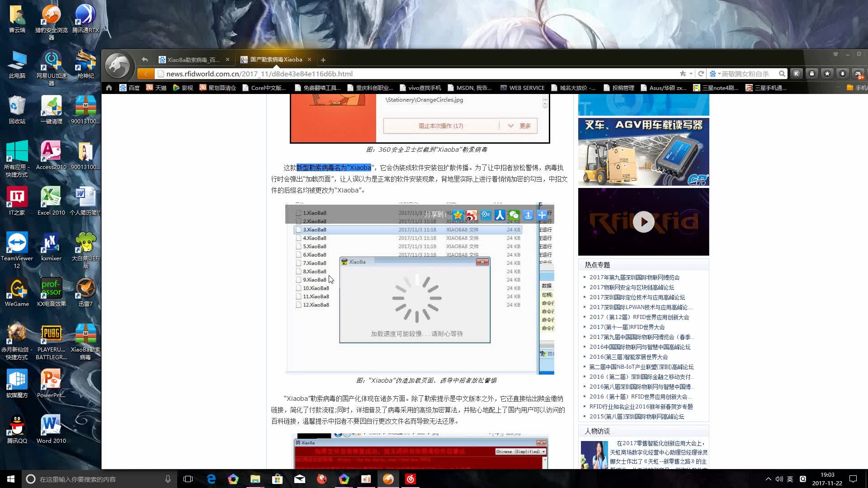The width and height of the screenshot is (868, 488).
Task: Expand the 更多 dropdown in 360 screenshot
Action: [x=519, y=126]
